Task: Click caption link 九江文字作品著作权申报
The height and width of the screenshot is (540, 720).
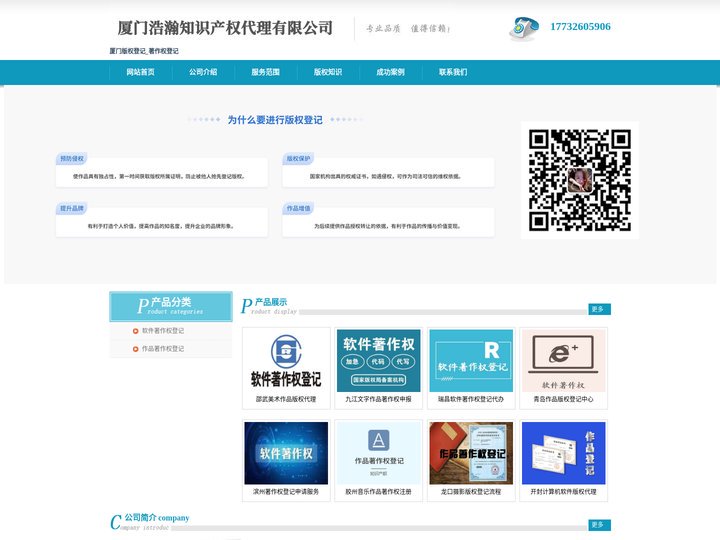Action: pyautogui.click(x=379, y=399)
